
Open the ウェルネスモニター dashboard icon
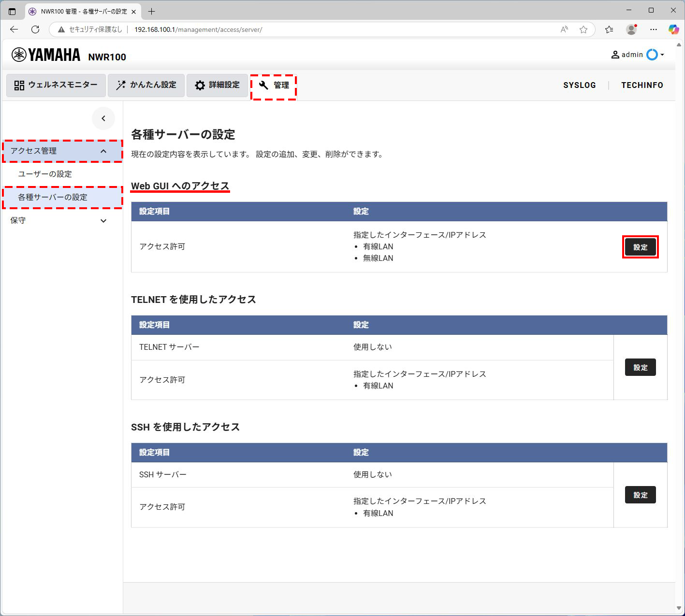[18, 85]
